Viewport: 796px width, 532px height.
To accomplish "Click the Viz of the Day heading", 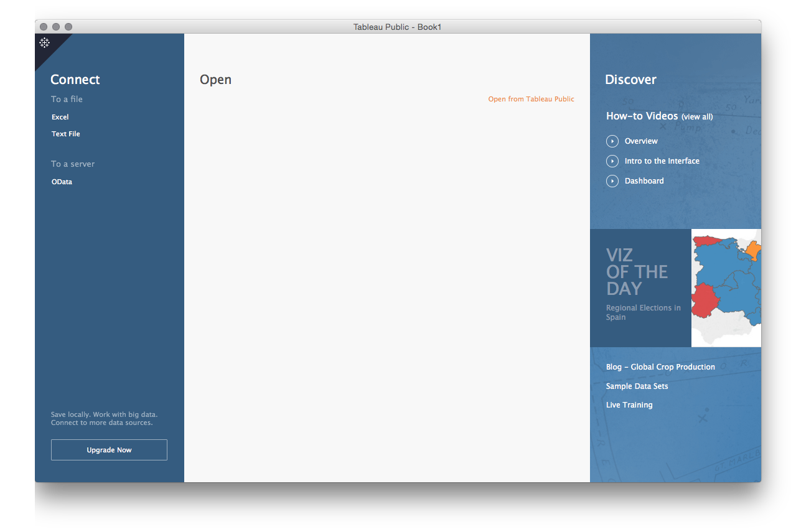I will [637, 272].
